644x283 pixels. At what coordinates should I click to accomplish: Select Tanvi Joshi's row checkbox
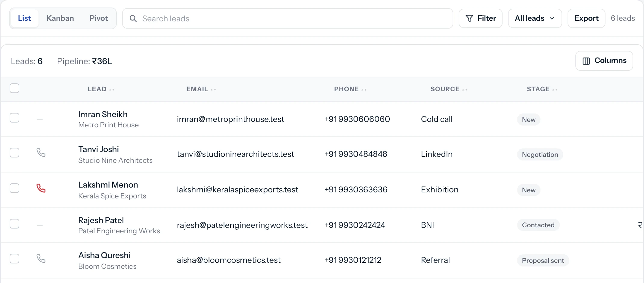[x=14, y=153]
